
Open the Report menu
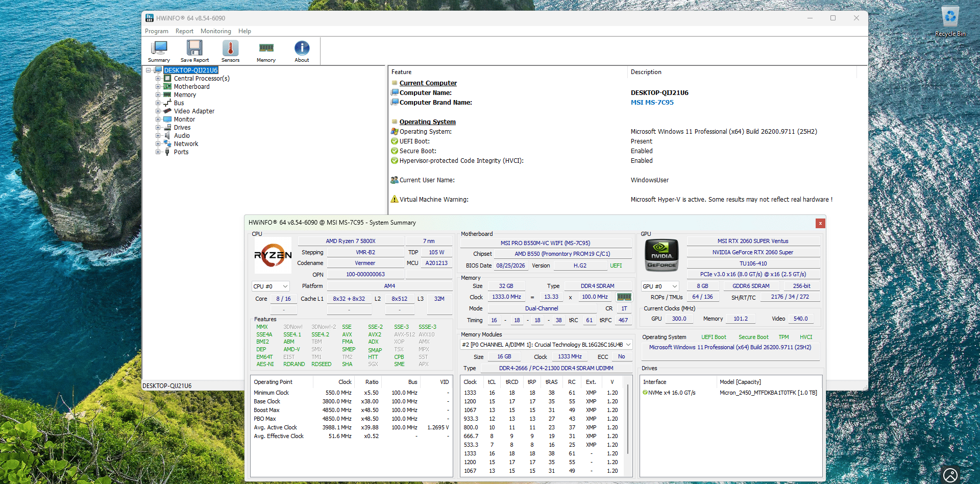point(184,31)
